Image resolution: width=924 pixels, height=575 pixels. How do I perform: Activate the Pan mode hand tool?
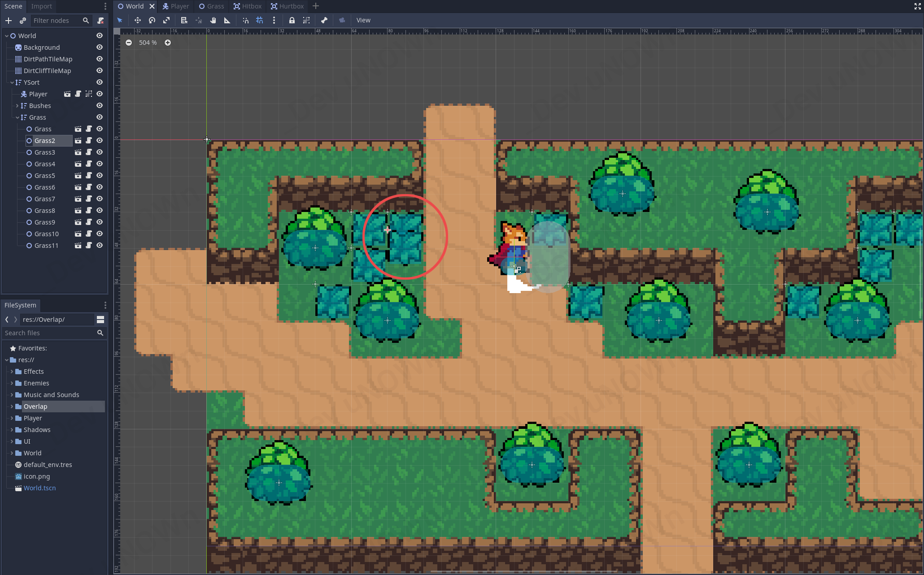click(213, 20)
